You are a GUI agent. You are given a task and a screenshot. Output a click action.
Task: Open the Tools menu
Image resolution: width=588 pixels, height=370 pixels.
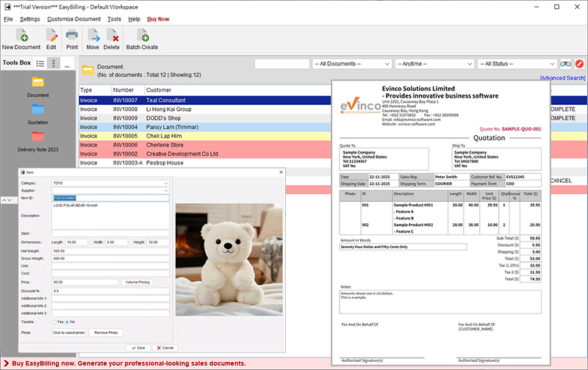(x=115, y=19)
